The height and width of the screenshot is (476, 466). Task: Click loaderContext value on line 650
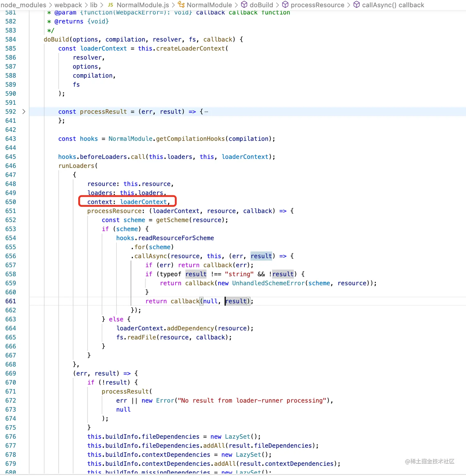coord(143,202)
